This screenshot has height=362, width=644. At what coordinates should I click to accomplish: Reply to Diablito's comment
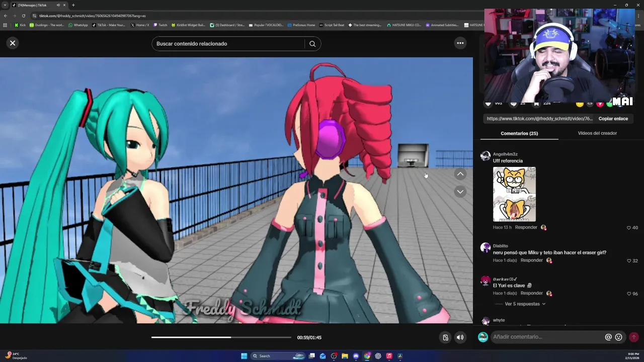click(532, 260)
